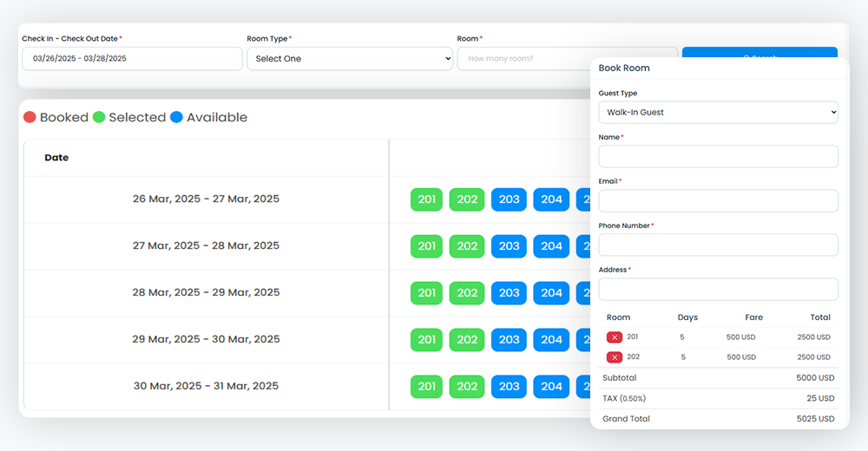Select room 203 for 30 Mar - 31 Mar
868x451 pixels.
click(510, 387)
